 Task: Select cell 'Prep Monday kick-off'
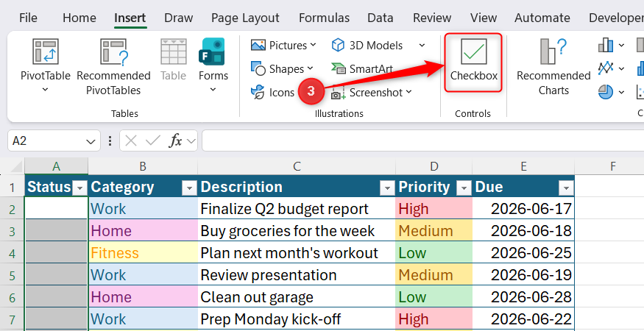click(x=297, y=319)
